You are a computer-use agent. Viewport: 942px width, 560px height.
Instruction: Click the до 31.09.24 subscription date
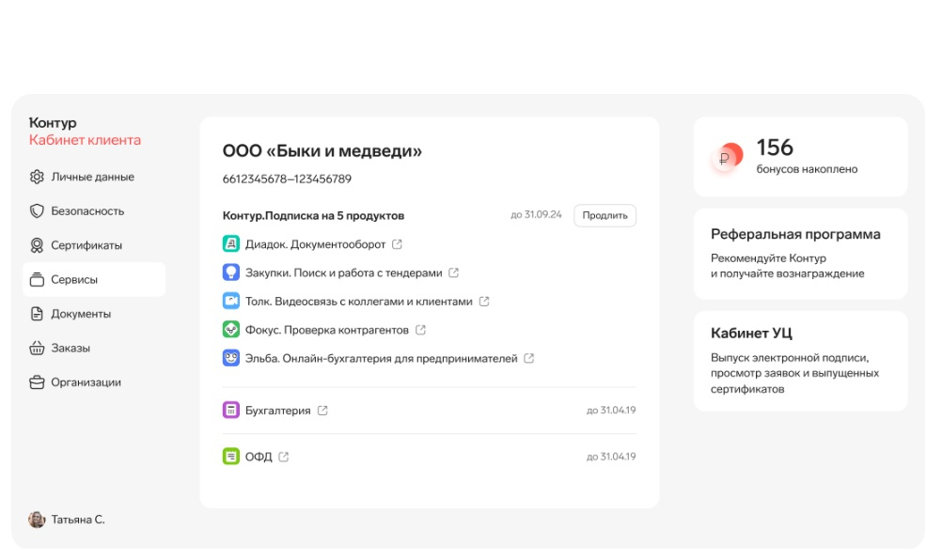pos(536,214)
